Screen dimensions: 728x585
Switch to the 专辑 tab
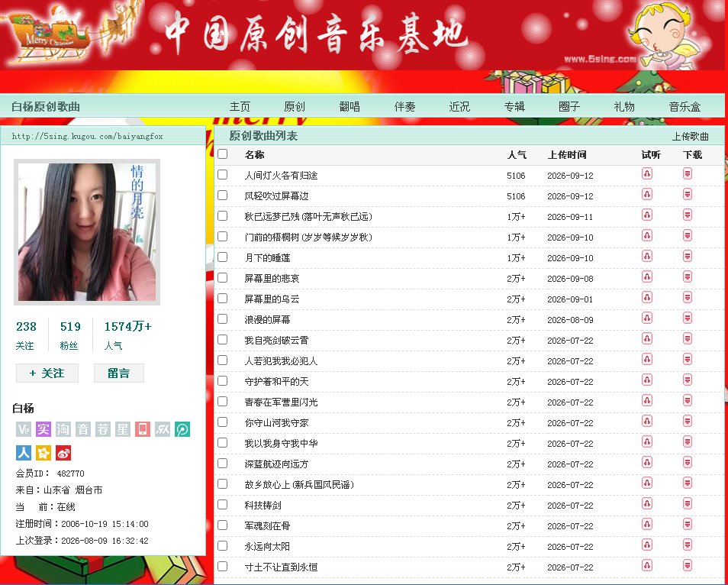click(514, 106)
